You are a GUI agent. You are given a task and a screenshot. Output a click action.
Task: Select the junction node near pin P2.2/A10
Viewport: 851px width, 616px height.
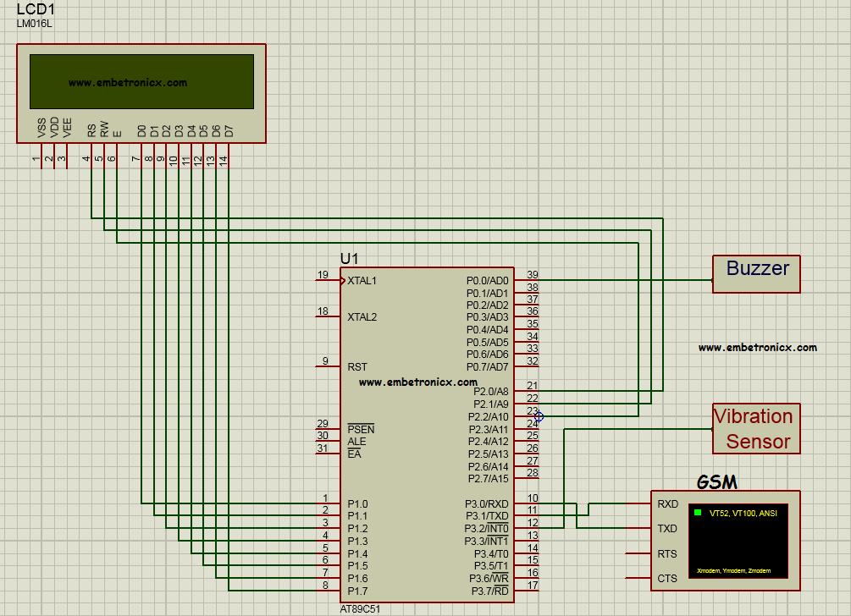(539, 415)
